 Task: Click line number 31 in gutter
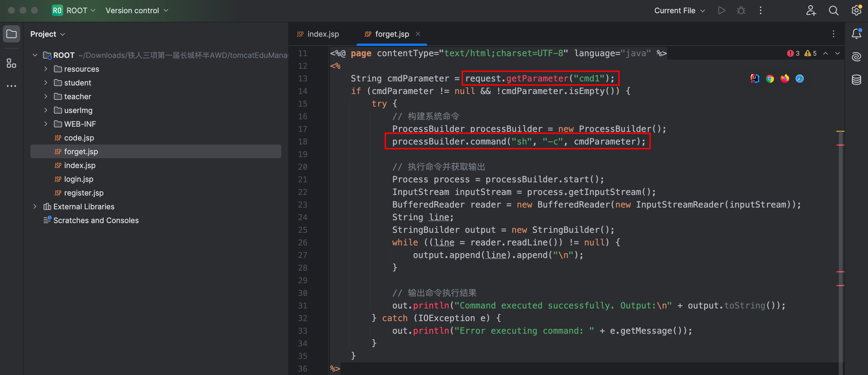302,305
